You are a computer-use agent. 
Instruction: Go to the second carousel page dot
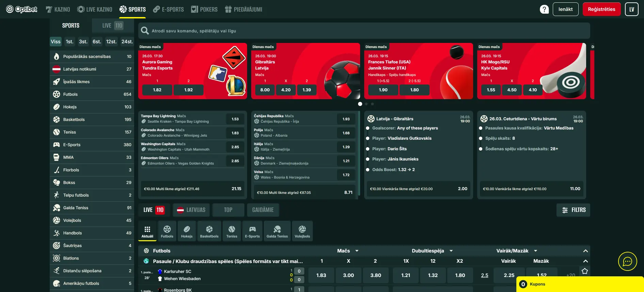(x=366, y=104)
